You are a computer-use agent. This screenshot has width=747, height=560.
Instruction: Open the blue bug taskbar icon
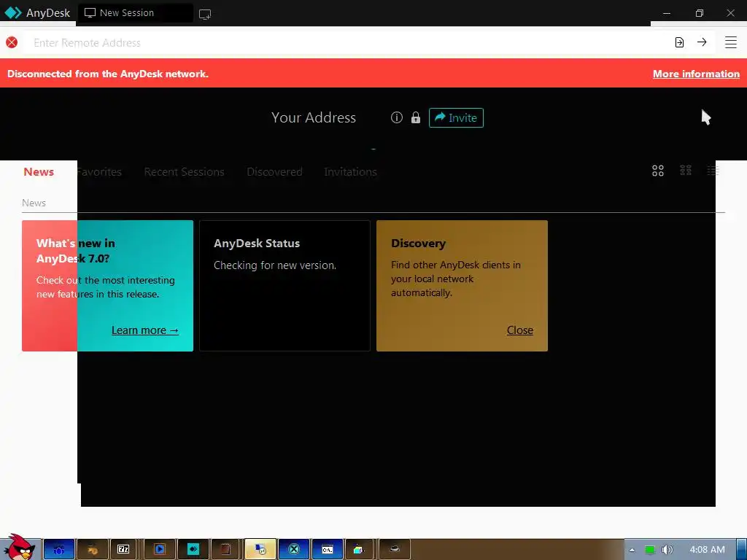(x=59, y=549)
